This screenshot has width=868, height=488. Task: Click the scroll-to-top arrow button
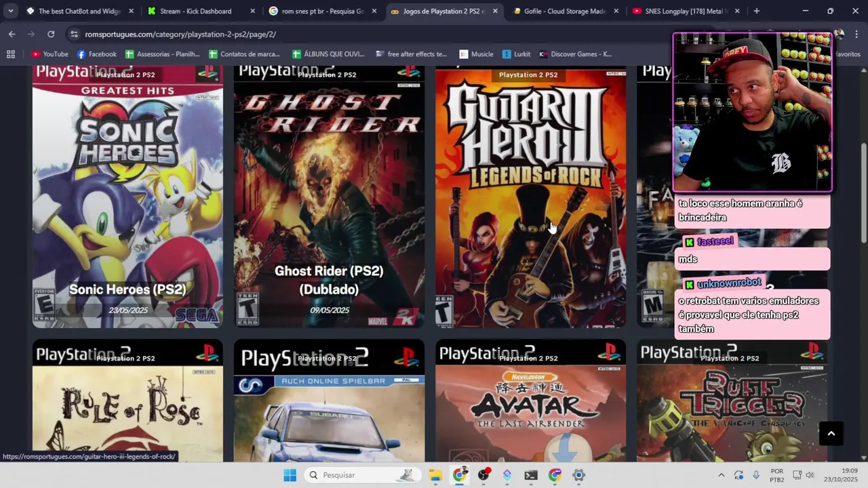[x=831, y=433]
